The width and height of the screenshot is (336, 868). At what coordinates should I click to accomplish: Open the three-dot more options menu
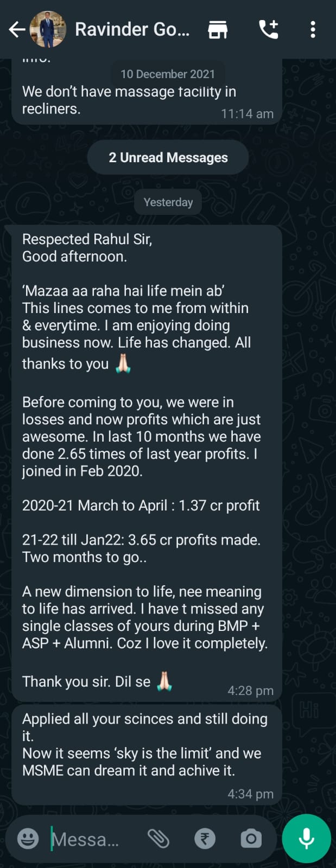(x=313, y=29)
